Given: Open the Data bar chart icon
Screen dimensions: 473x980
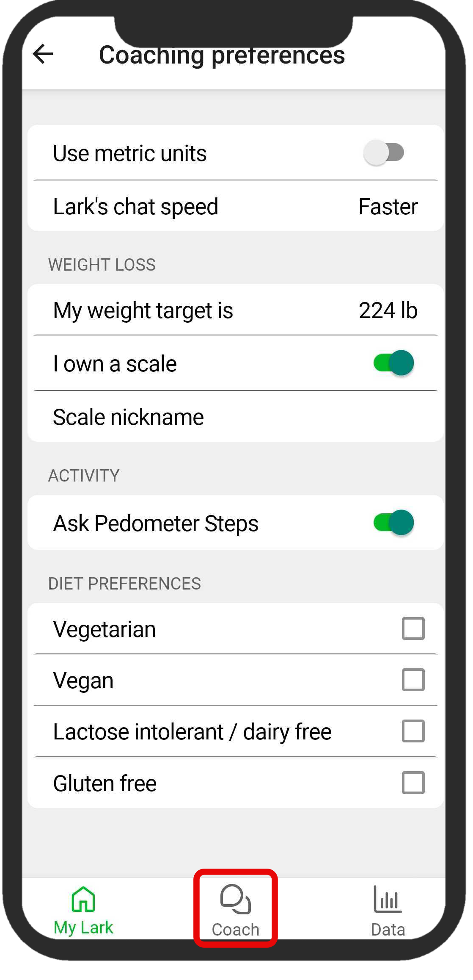Looking at the screenshot, I should pos(388,899).
